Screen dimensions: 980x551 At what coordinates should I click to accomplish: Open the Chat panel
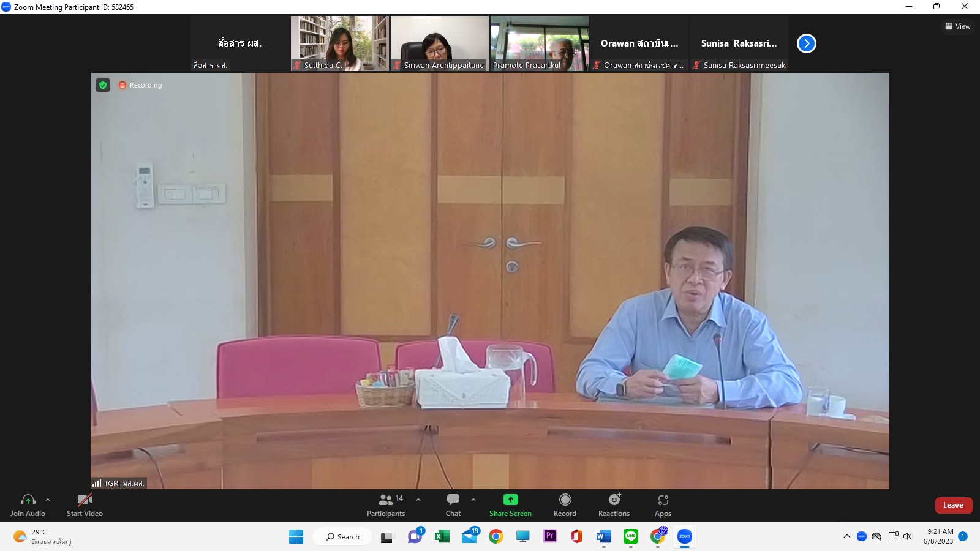453,505
